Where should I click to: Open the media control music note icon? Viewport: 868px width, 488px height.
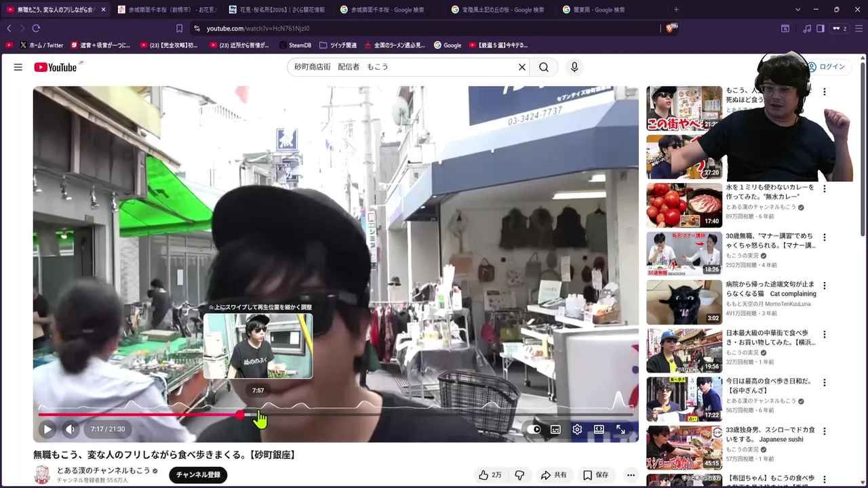click(x=807, y=28)
